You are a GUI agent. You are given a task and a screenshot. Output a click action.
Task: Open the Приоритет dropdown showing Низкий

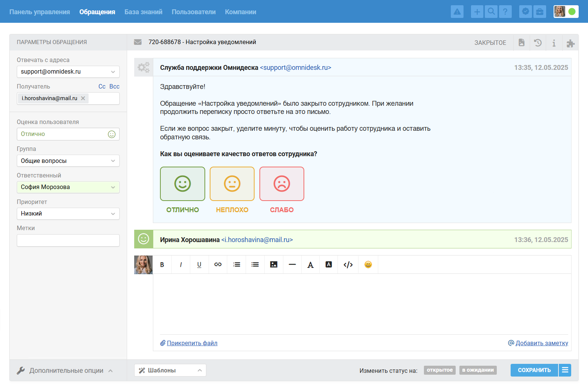(x=68, y=214)
